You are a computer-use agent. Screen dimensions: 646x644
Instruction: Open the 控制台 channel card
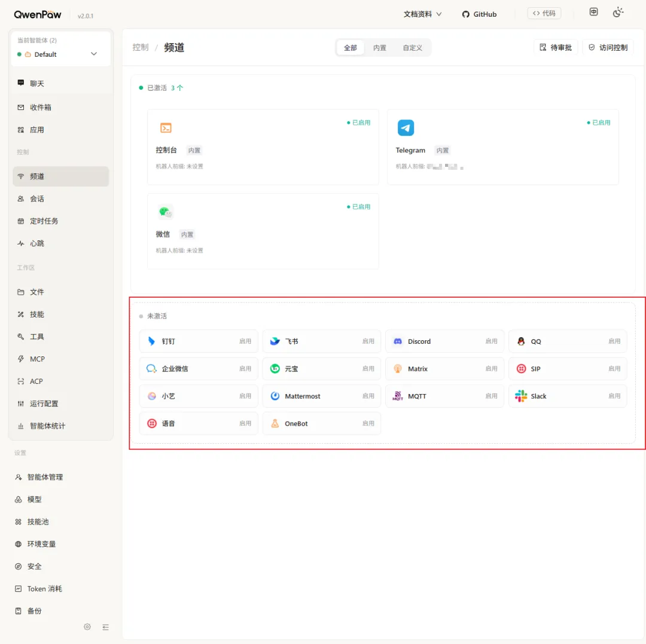263,147
